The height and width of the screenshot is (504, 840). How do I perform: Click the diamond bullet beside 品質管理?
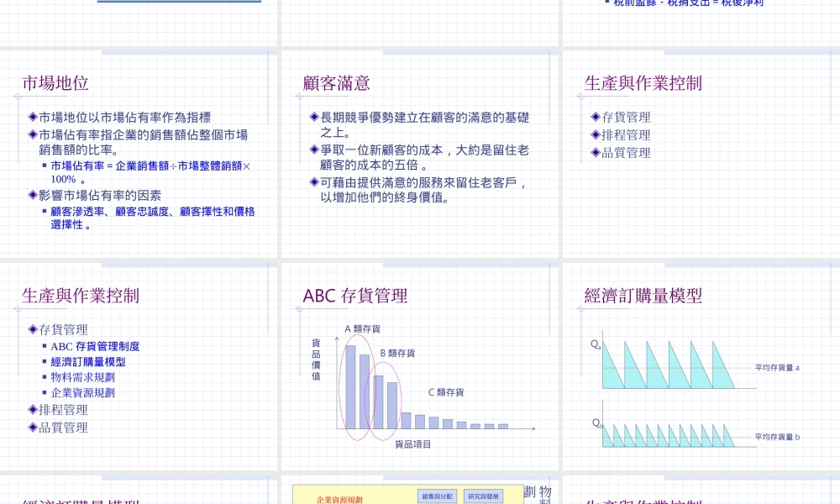point(31,428)
